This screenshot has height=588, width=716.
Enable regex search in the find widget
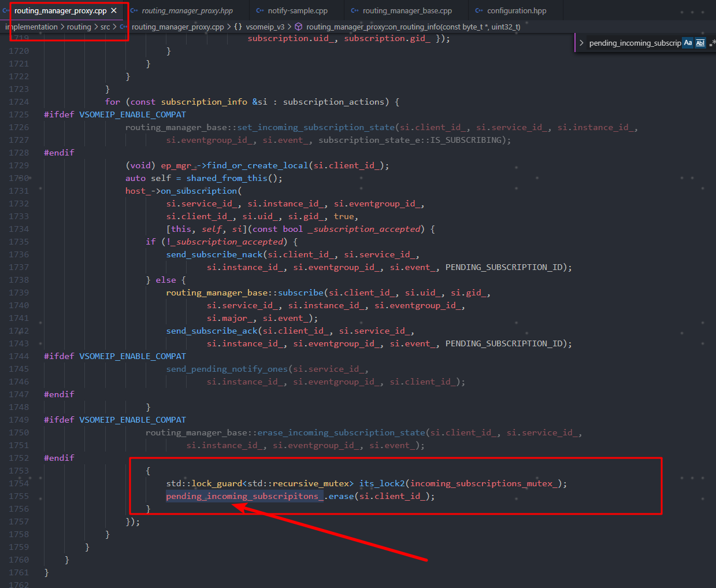tap(711, 42)
